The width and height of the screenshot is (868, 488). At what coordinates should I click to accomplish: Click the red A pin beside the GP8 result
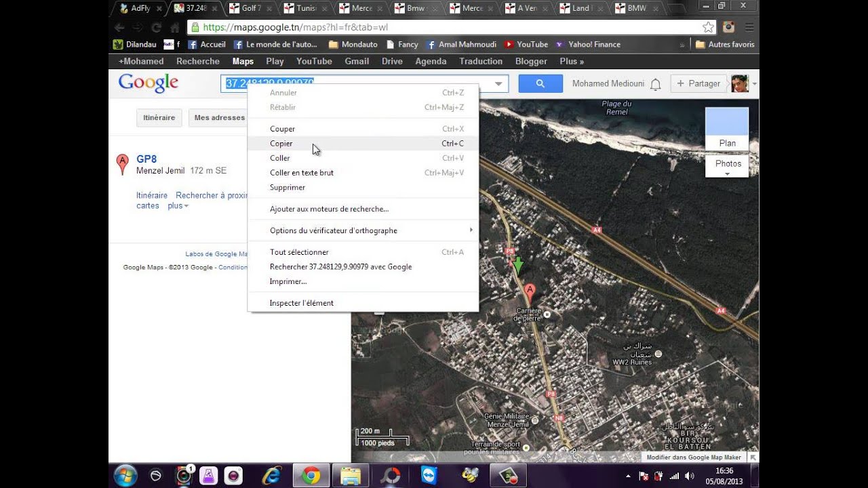[122, 164]
